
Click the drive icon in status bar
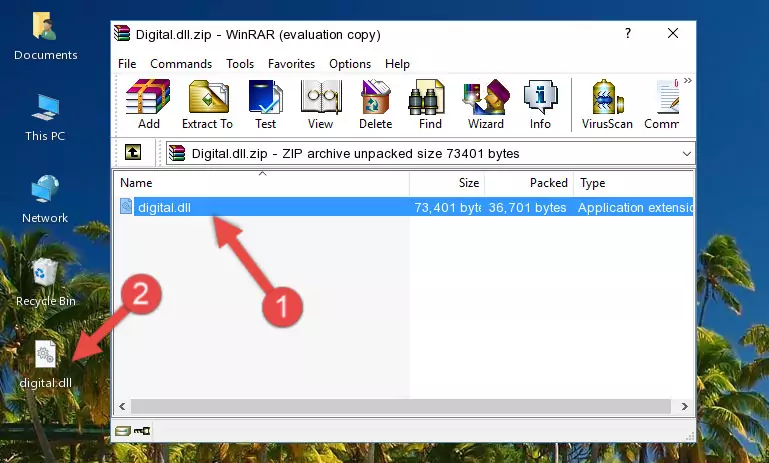(123, 431)
